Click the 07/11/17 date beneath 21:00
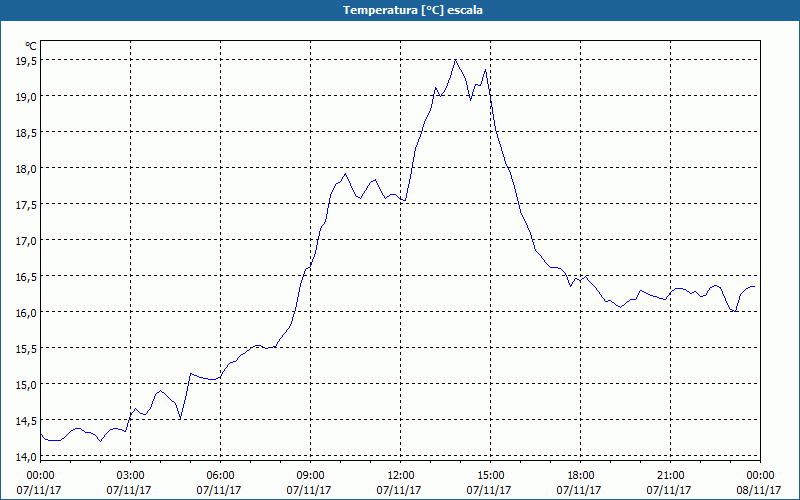This screenshot has width=800, height=500. (669, 490)
